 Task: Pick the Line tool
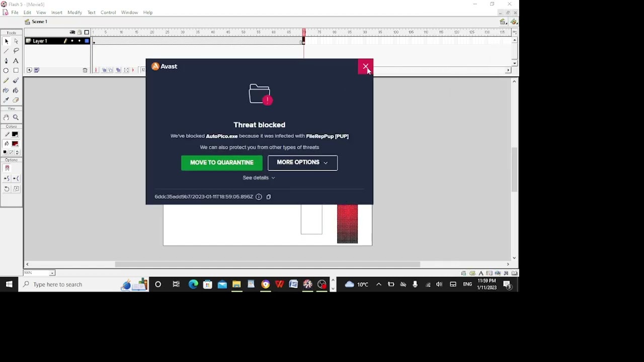point(6,51)
